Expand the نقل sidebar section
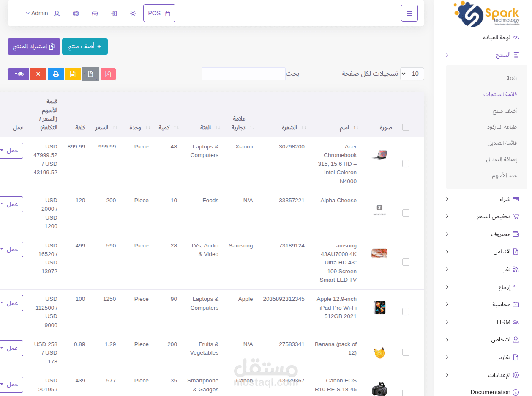532x396 pixels. 483,269
